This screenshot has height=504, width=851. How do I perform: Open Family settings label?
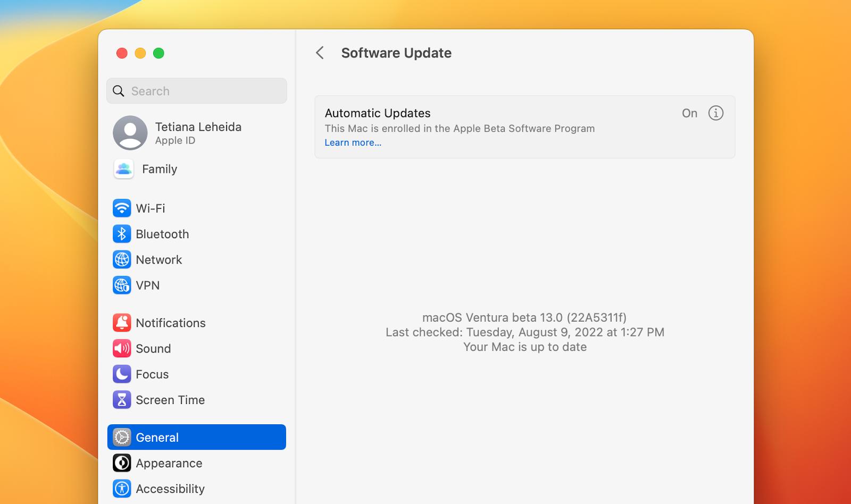click(160, 169)
